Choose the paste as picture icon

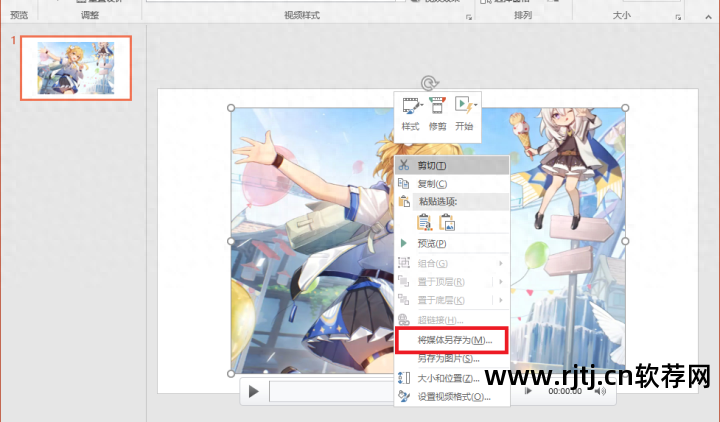(447, 223)
